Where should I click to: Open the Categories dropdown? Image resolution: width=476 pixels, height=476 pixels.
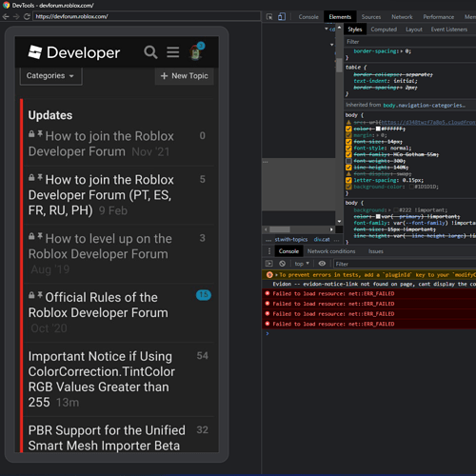click(50, 76)
